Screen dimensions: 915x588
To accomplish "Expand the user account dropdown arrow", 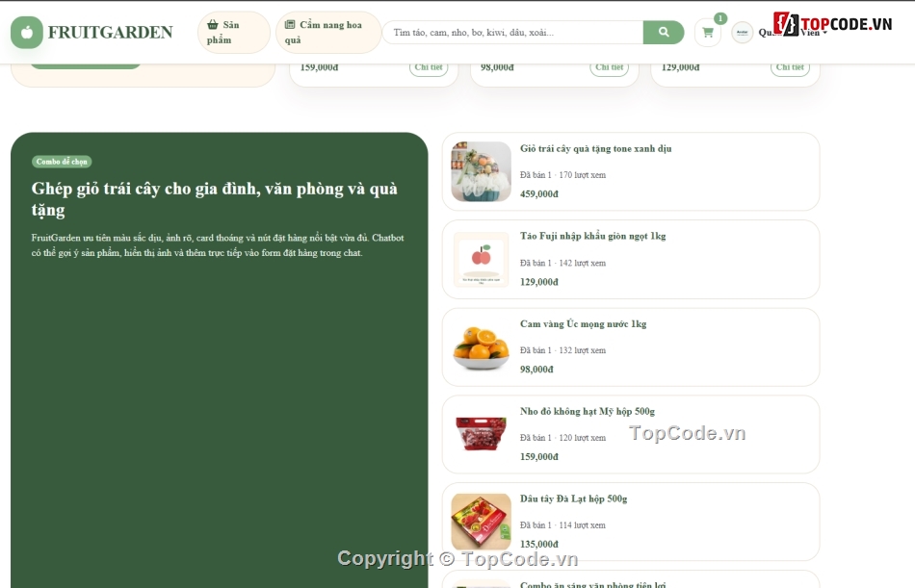I will tap(825, 33).
